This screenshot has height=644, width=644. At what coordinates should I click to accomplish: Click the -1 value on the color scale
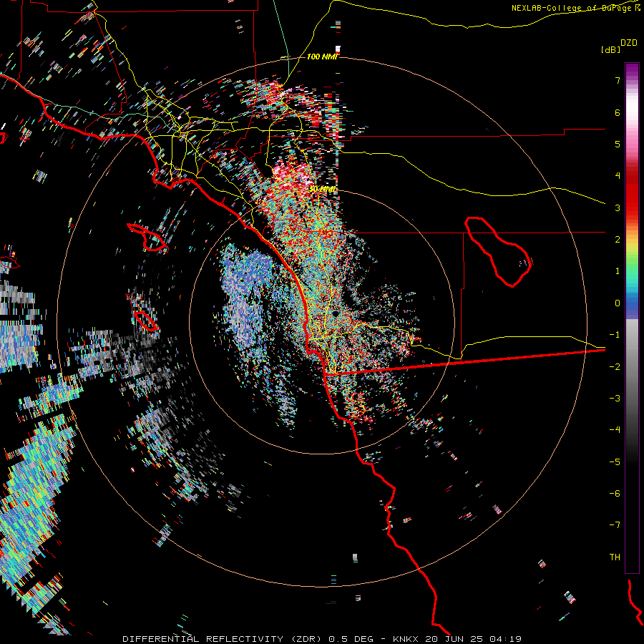click(615, 335)
